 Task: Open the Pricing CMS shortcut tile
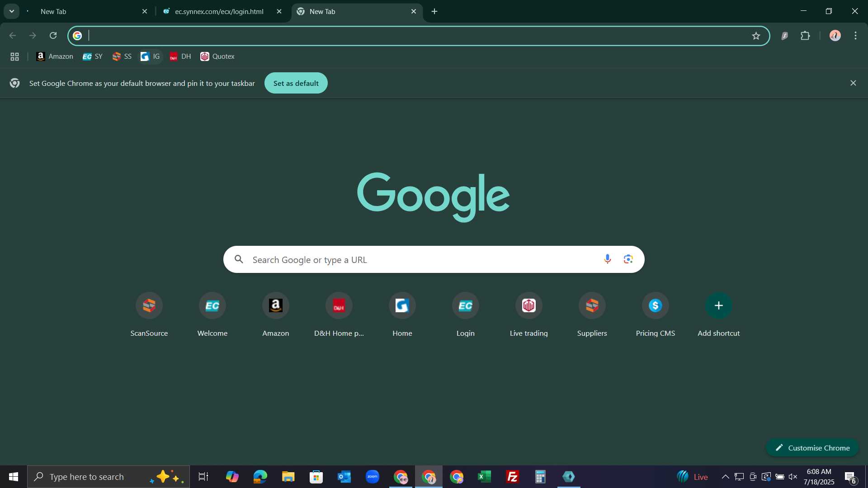pyautogui.click(x=656, y=315)
